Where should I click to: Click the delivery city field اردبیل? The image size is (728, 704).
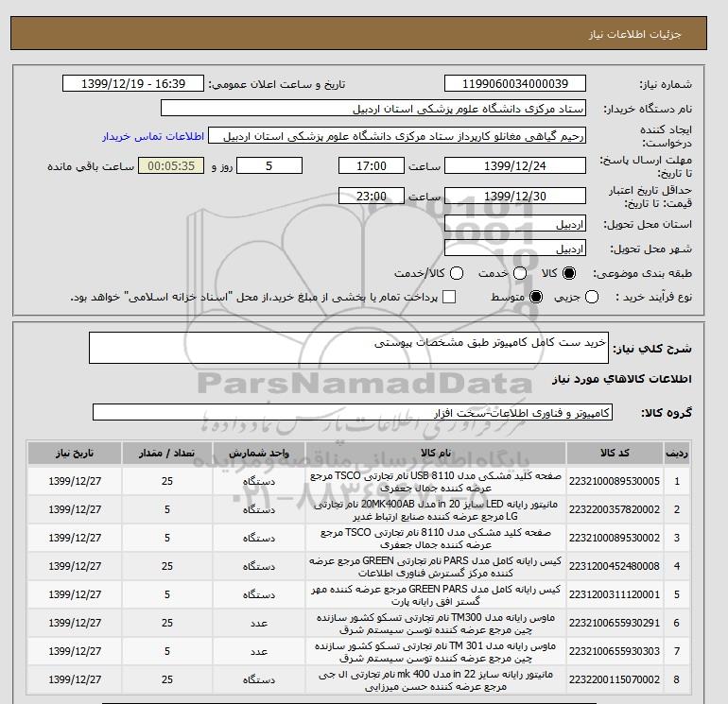[x=515, y=249]
